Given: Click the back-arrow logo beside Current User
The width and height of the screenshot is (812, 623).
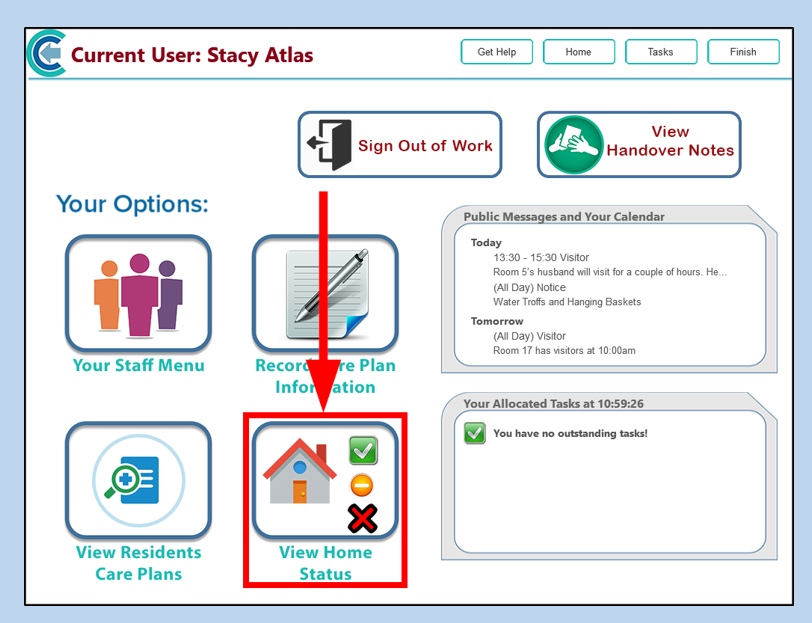Looking at the screenshot, I should click(x=47, y=53).
